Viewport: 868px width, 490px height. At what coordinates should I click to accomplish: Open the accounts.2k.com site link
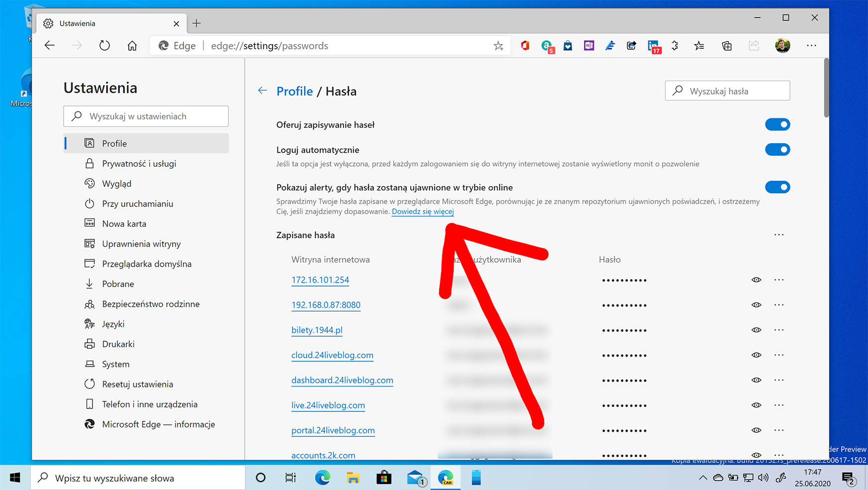(x=323, y=455)
